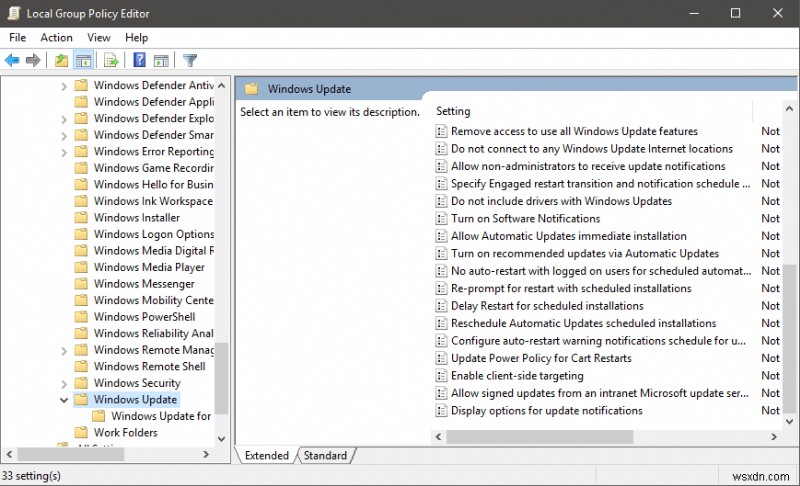Go up one level folder icon
The height and width of the screenshot is (486, 800).
pos(62,60)
